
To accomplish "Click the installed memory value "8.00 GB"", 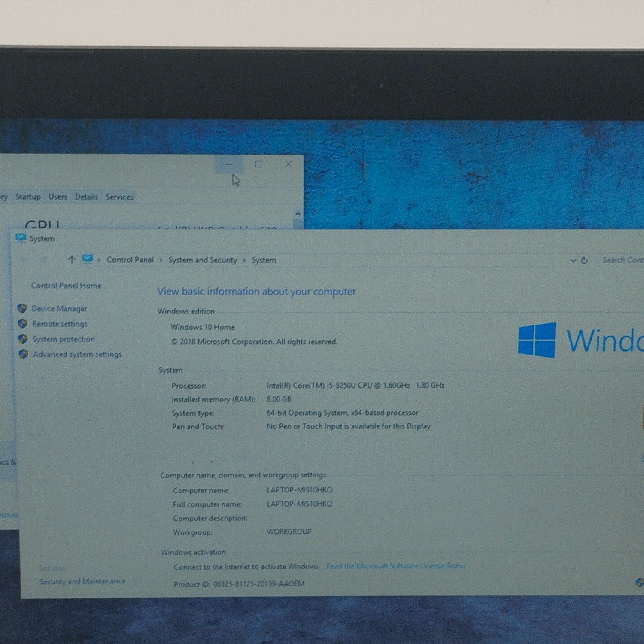I will [x=279, y=399].
